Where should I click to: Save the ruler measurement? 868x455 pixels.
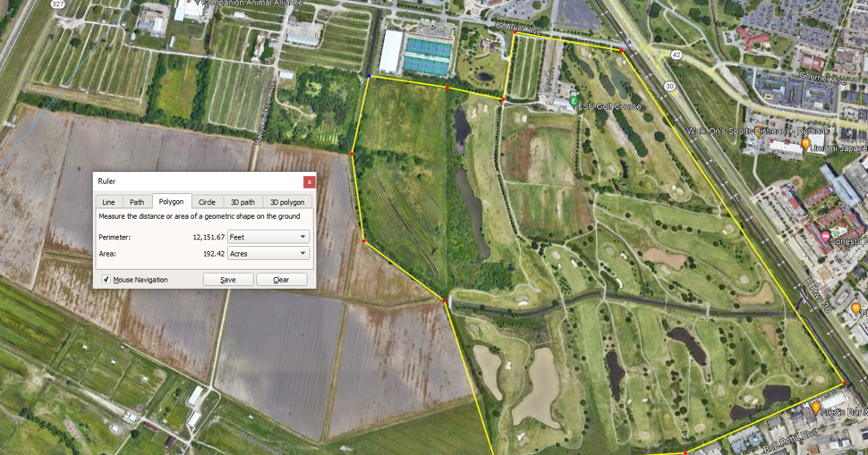(x=228, y=280)
